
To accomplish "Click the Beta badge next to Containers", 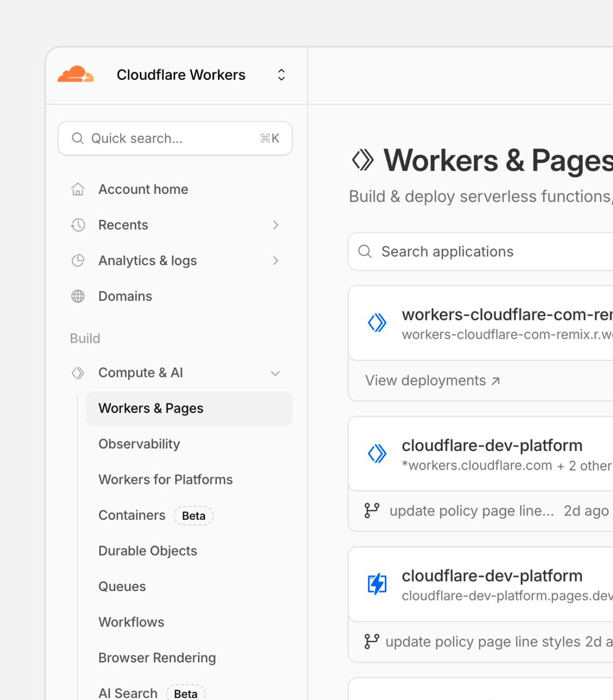I will click(194, 516).
